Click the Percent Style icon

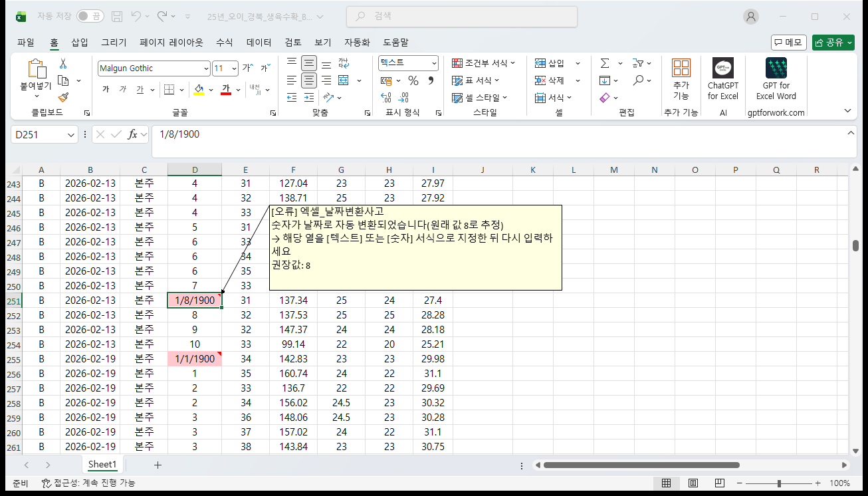413,80
